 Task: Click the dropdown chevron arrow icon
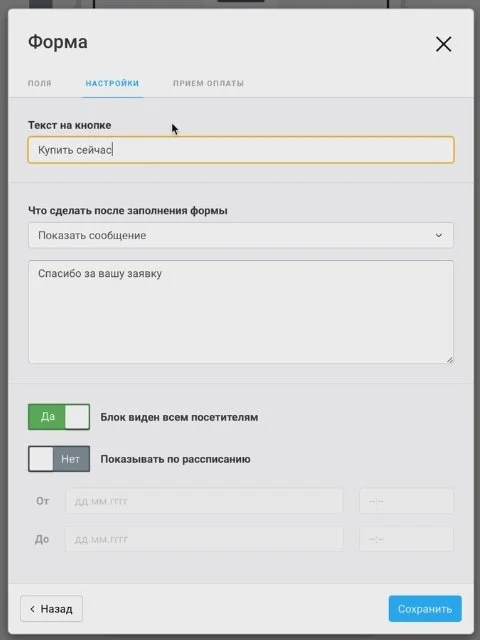tap(439, 236)
